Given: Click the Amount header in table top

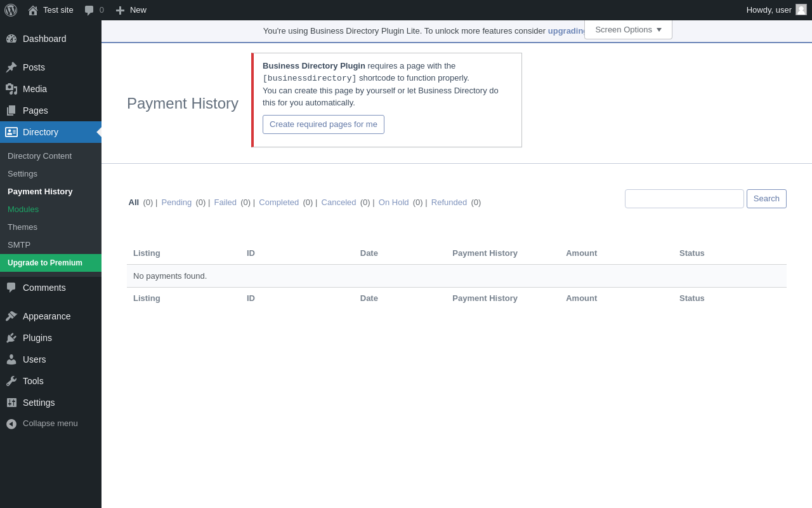Looking at the screenshot, I should click(581, 253).
